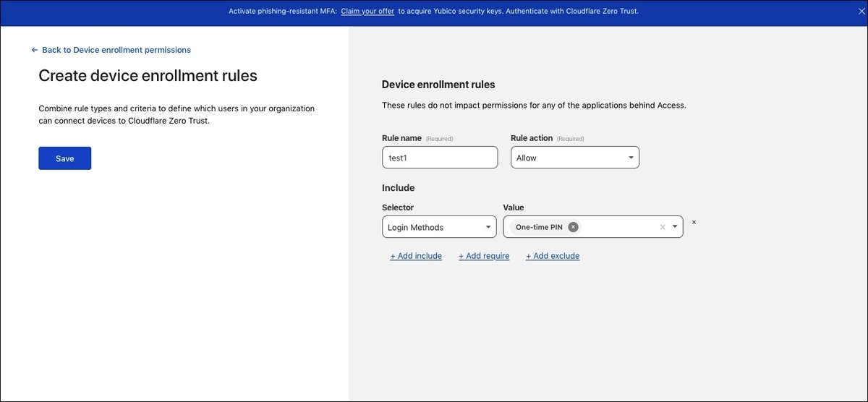Open the Rule action dropdown
868x402 pixels.
pyautogui.click(x=575, y=158)
